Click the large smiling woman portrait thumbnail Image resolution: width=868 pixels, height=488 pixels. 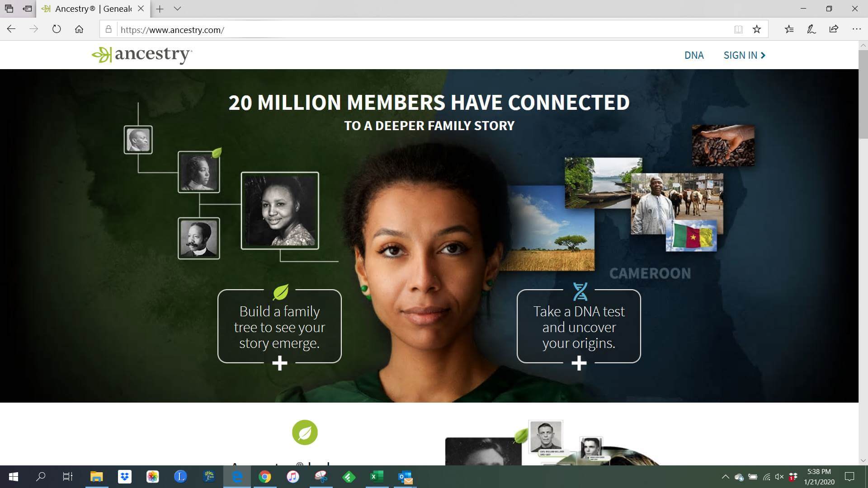click(280, 211)
